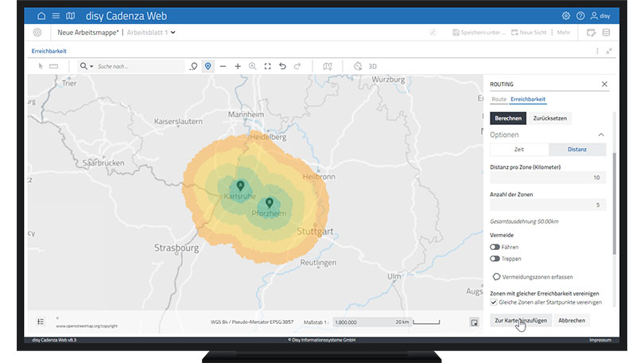Open the view's three-dot options menu
Viewport: 644px width, 363px height.
coord(597,51)
